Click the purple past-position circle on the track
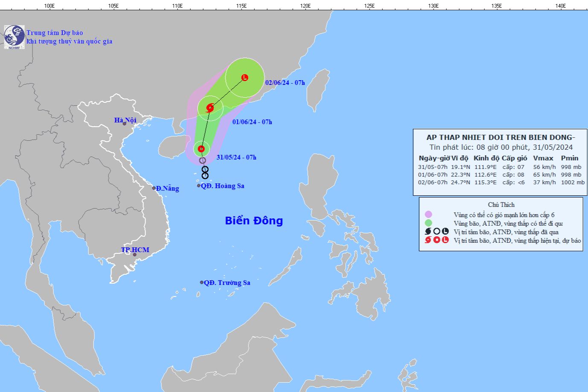This screenshot has height=392, width=588. pos(203,161)
